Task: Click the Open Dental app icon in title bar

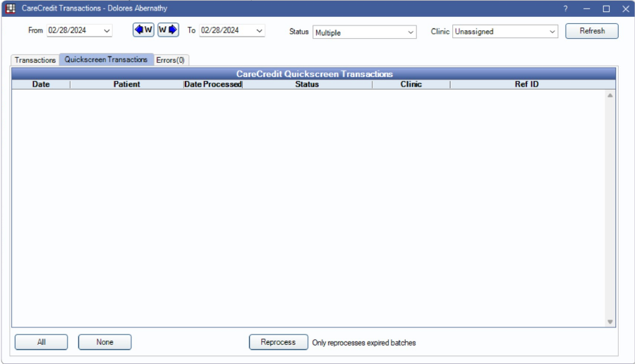Action: tap(11, 8)
